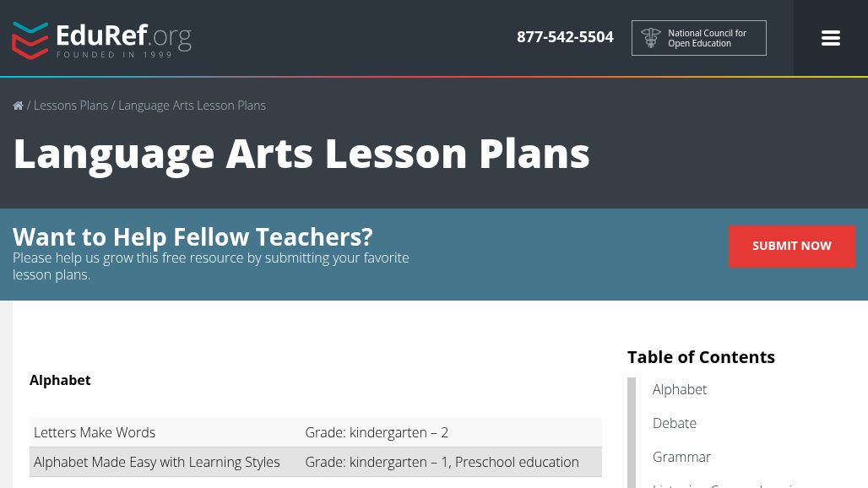This screenshot has height=488, width=868.
Task: Click the 'Grade: kindergarten – 2' cell
Action: point(377,432)
